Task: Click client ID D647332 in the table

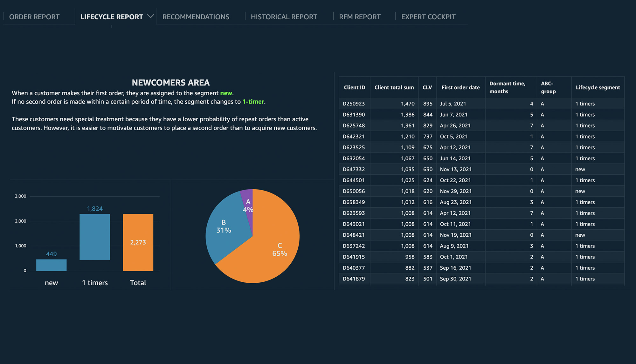Action: tap(354, 169)
